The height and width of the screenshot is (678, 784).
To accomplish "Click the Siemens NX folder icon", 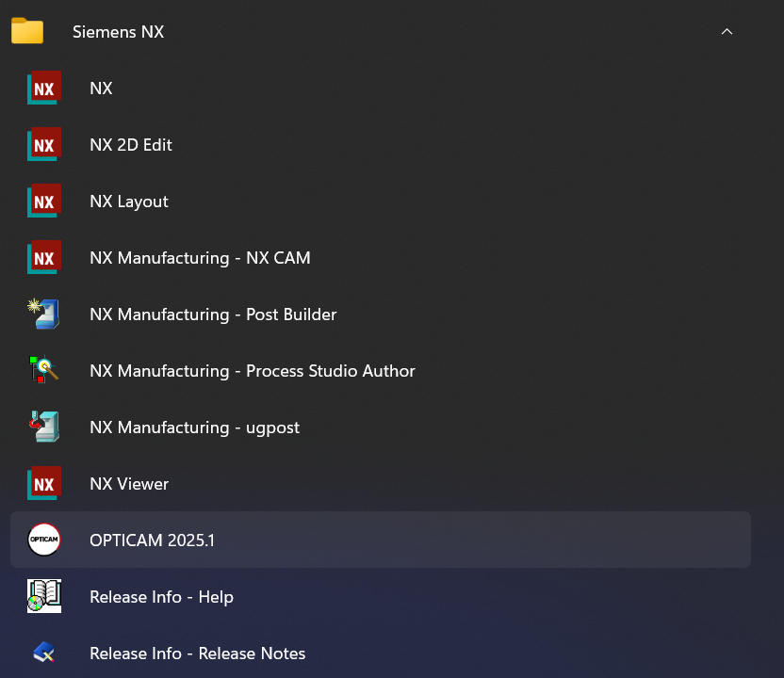I will click(27, 31).
